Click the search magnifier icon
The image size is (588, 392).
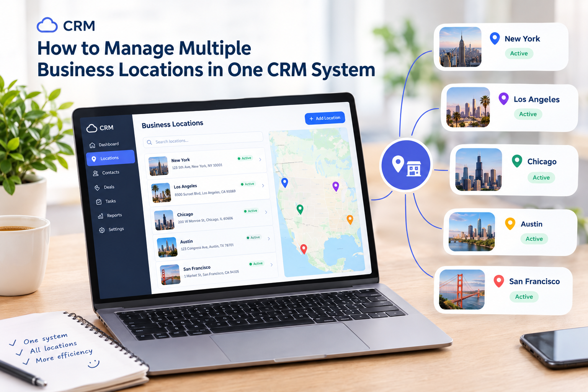click(x=149, y=142)
